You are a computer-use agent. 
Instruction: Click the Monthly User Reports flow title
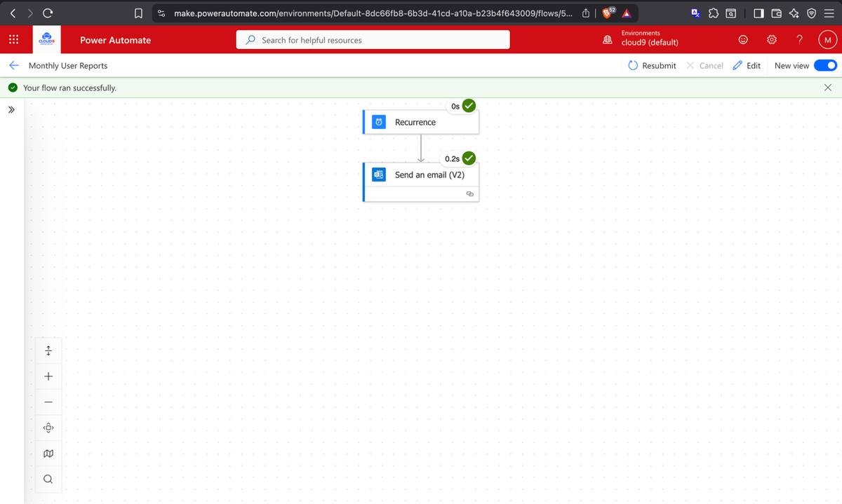tap(68, 65)
